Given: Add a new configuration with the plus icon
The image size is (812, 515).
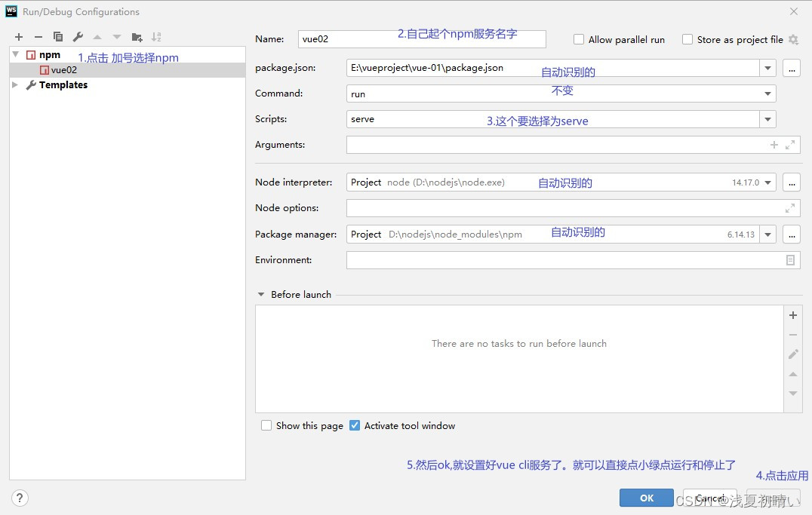Looking at the screenshot, I should click(x=19, y=37).
